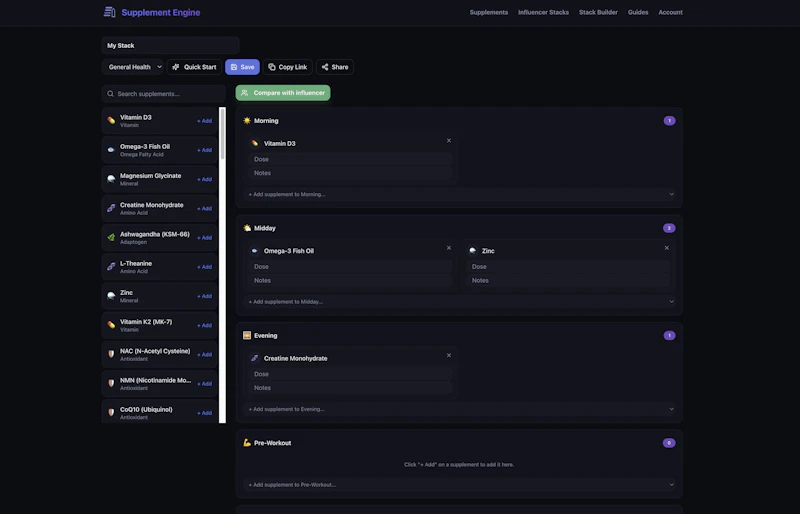
Task: Click Compare with influencer button
Action: click(x=283, y=93)
